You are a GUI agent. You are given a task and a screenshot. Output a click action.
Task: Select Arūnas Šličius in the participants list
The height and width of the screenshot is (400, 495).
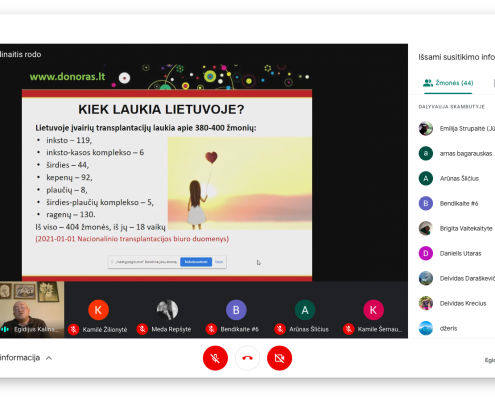pyautogui.click(x=457, y=179)
